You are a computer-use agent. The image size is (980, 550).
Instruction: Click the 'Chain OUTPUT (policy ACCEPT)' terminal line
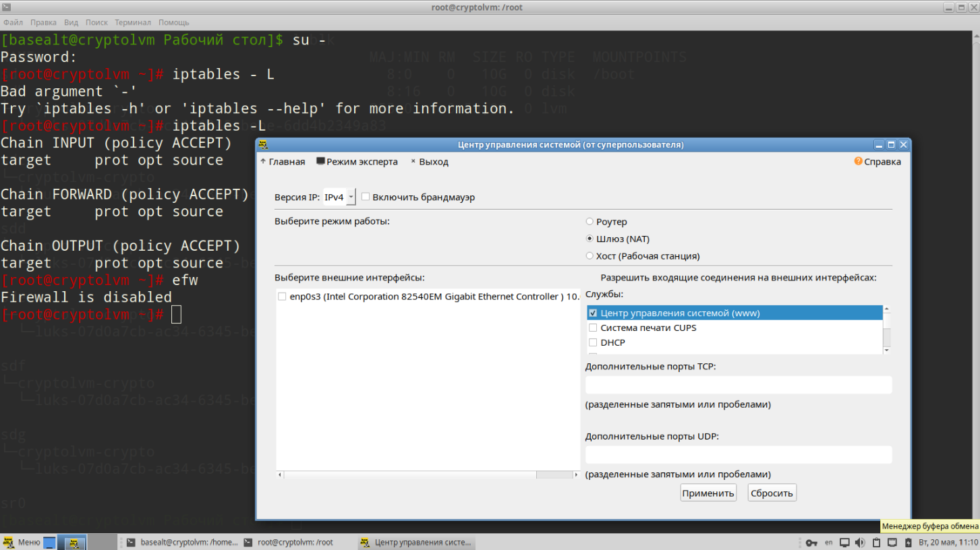click(x=121, y=245)
